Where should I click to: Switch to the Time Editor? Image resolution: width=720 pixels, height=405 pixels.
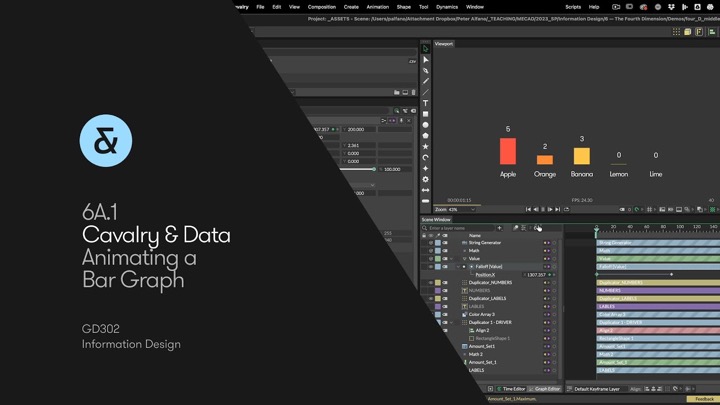[x=511, y=389]
